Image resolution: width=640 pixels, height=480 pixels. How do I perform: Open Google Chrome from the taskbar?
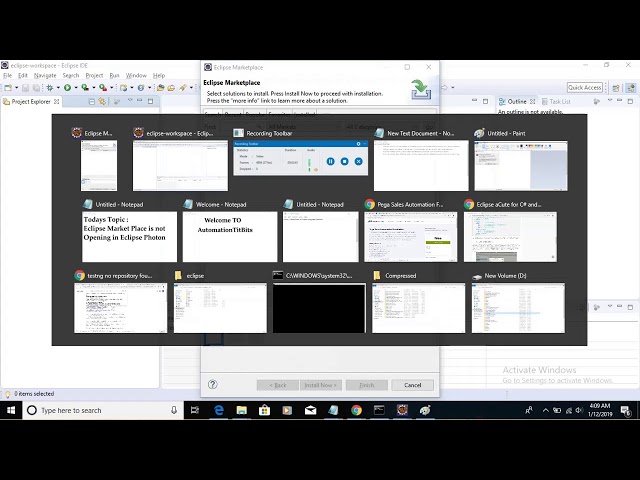pyautogui.click(x=356, y=410)
